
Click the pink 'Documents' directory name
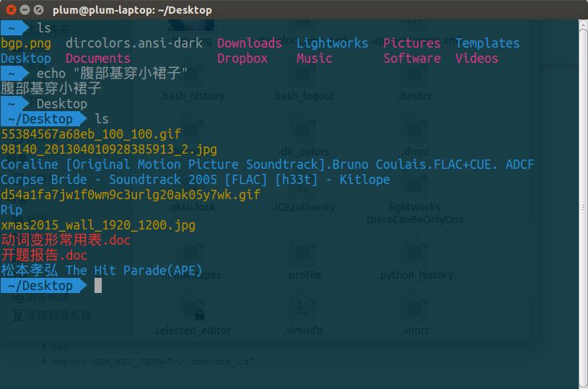98,58
